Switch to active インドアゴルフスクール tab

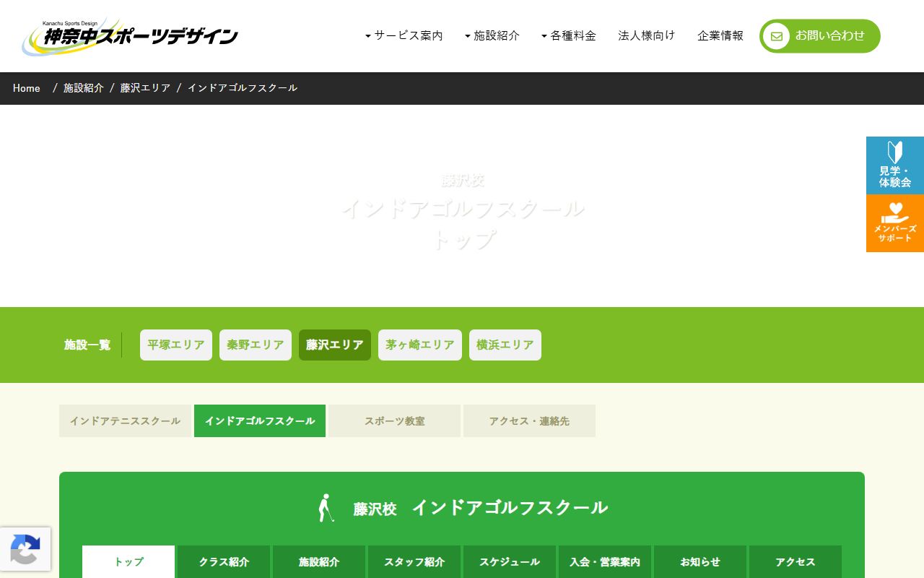pyautogui.click(x=260, y=420)
